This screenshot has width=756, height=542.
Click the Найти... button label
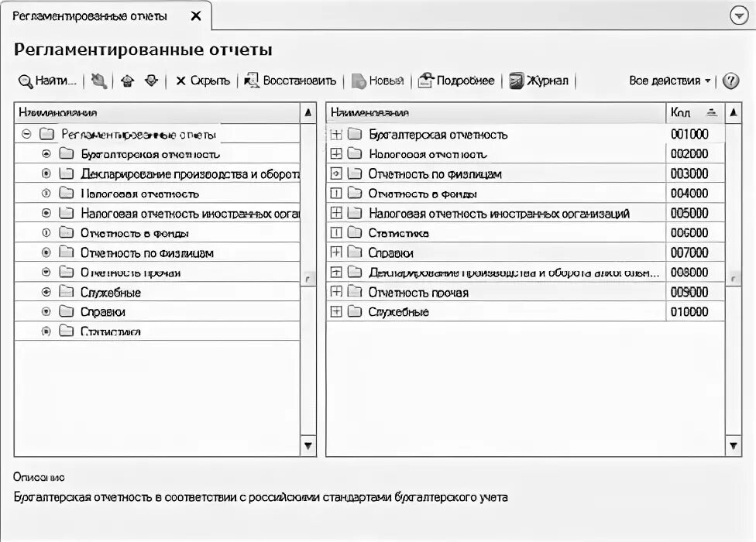pyautogui.click(x=56, y=81)
